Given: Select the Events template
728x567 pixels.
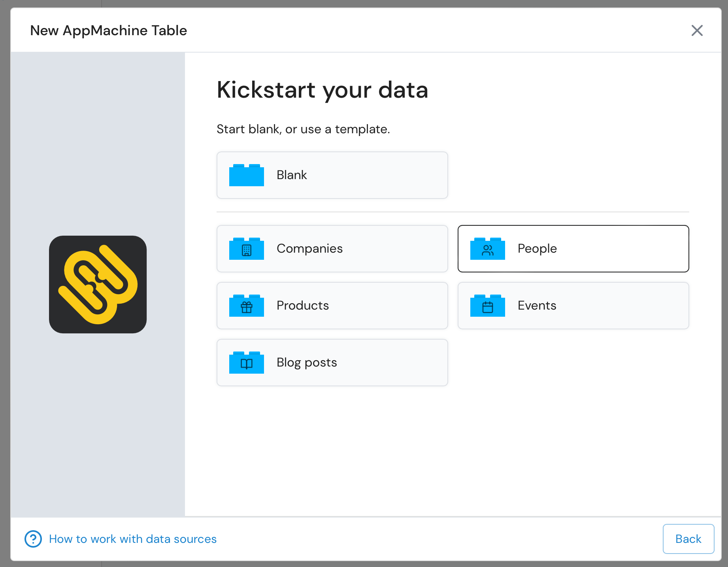Looking at the screenshot, I should [x=573, y=306].
